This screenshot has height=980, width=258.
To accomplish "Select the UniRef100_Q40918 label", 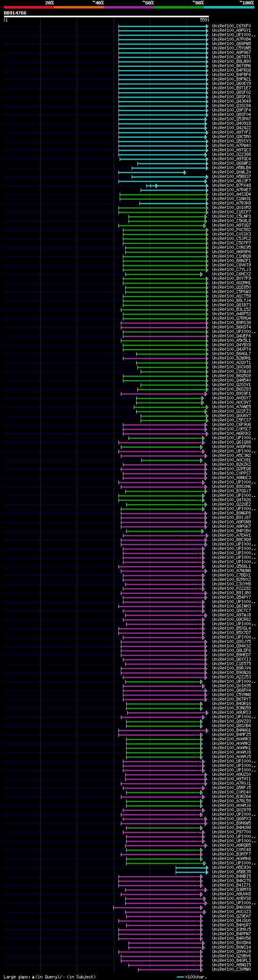I will (x=231, y=124).
